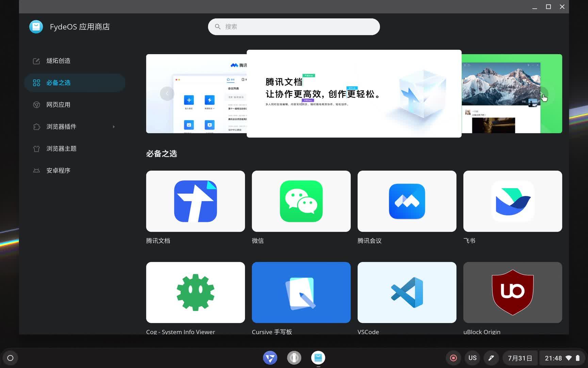Select the 安卓程序 sidebar category
Image resolution: width=588 pixels, height=368 pixels.
click(x=59, y=170)
